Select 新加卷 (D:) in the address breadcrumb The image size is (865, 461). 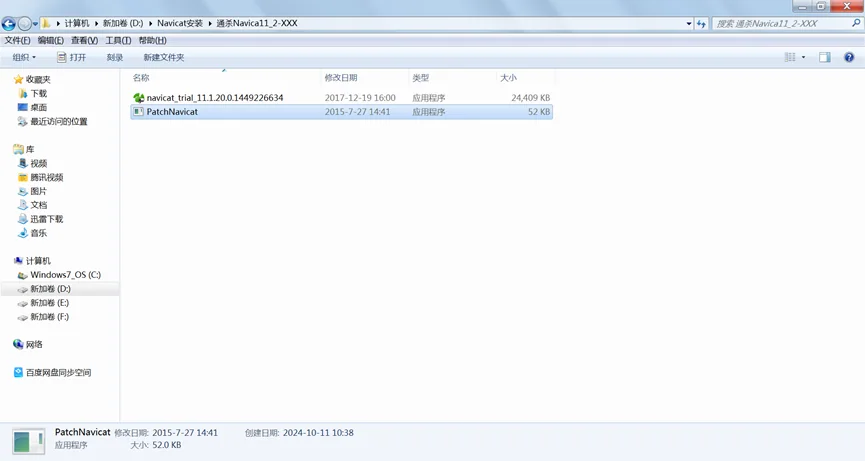[123, 23]
